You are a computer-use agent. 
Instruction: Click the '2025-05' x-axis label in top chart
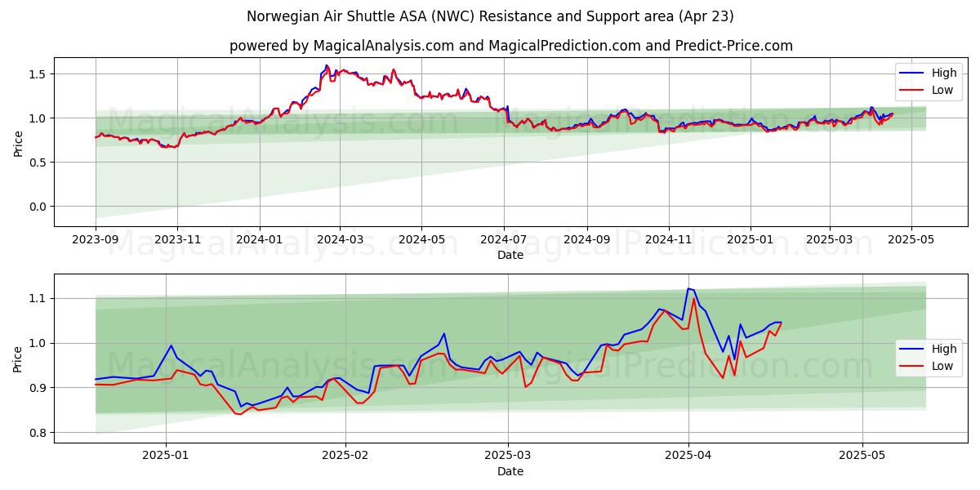coord(912,240)
